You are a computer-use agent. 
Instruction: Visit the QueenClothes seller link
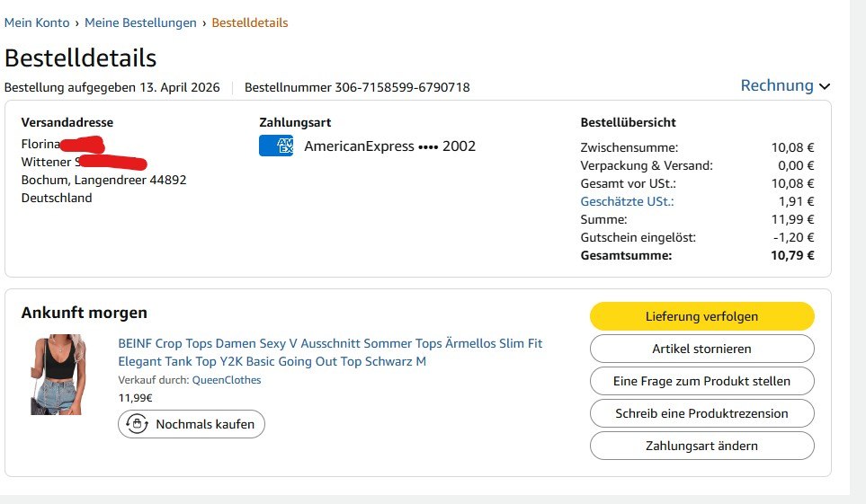coord(227,380)
